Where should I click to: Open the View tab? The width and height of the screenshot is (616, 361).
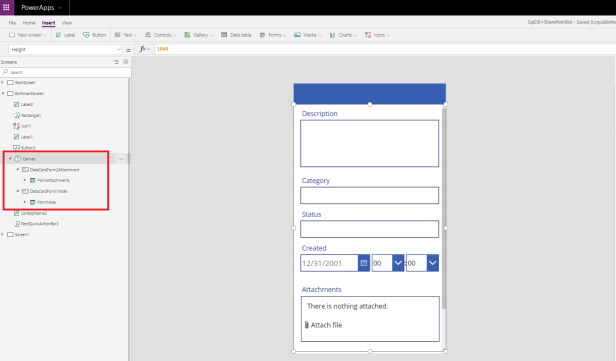67,23
